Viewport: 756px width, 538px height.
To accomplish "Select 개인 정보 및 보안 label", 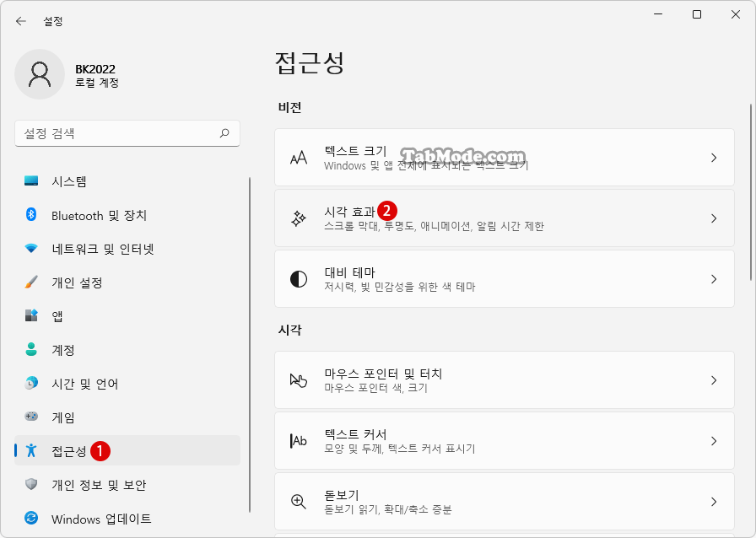I will (99, 485).
